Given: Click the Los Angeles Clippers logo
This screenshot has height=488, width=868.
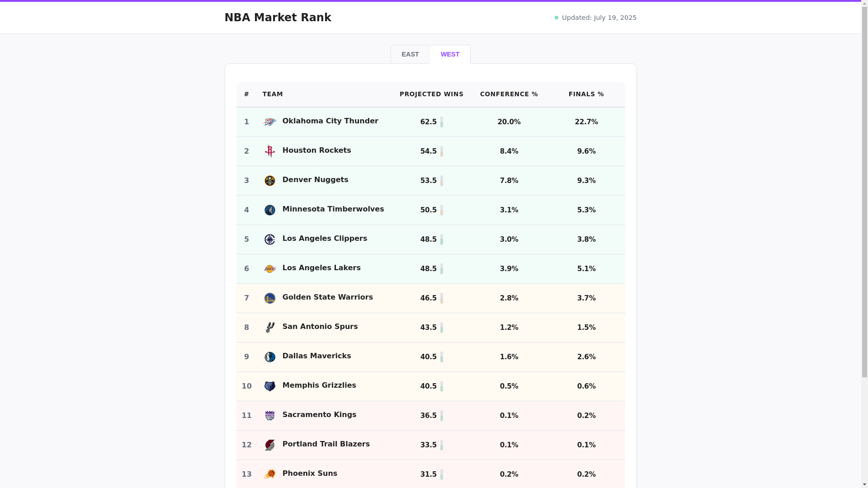Looking at the screenshot, I should [x=270, y=239].
